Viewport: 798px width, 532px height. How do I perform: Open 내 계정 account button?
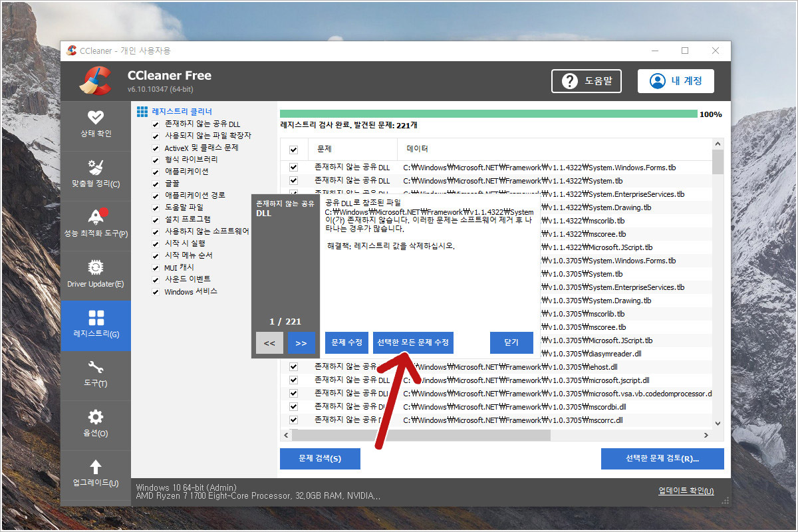[676, 81]
